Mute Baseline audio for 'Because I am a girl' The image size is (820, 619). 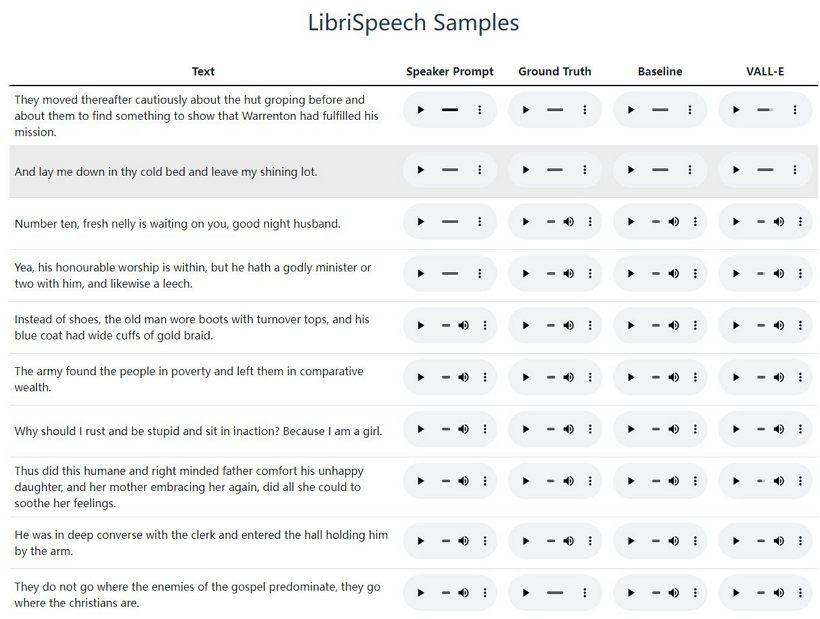(674, 429)
